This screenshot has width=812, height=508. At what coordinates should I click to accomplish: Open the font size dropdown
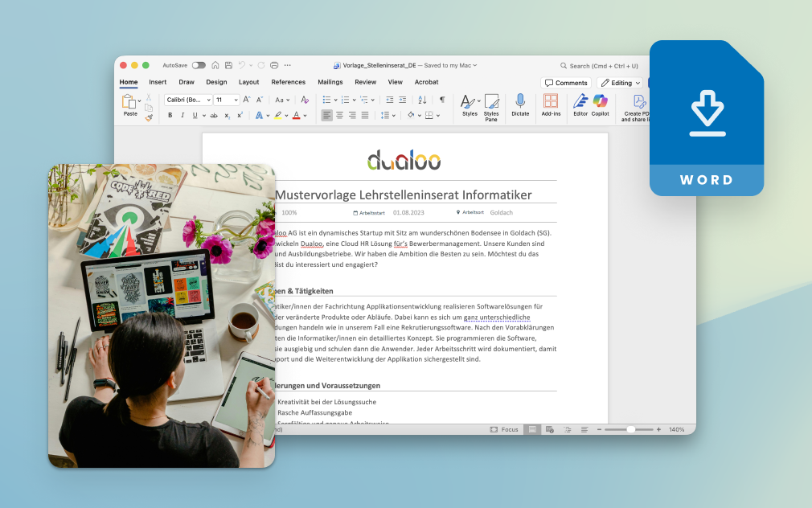point(227,100)
